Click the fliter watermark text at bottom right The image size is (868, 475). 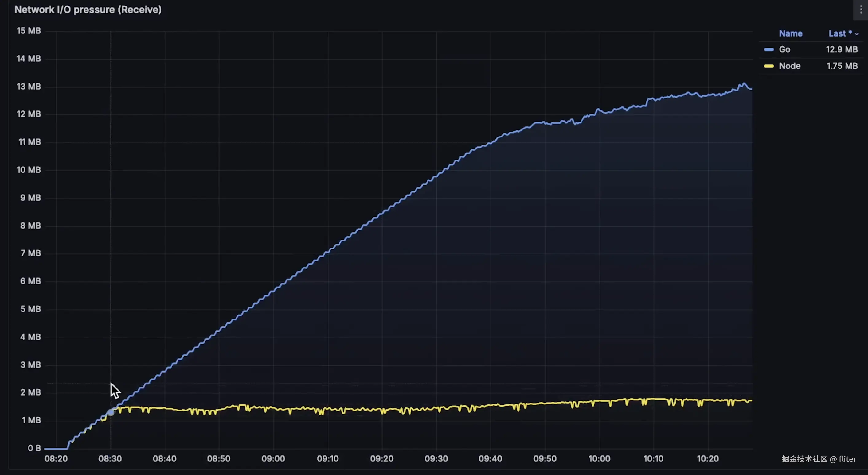tap(847, 459)
